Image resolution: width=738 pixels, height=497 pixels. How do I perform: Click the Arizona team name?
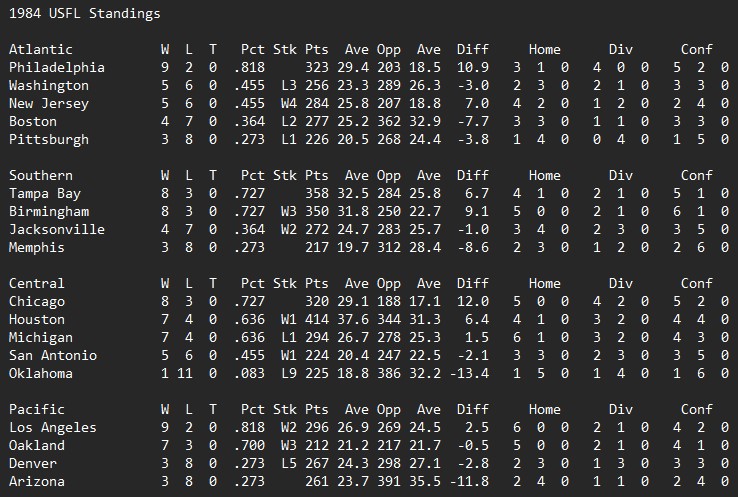coord(36,482)
